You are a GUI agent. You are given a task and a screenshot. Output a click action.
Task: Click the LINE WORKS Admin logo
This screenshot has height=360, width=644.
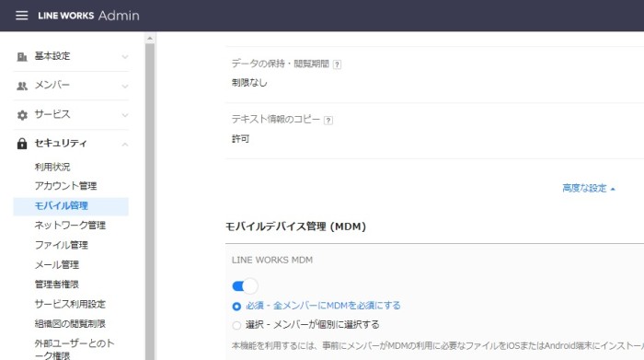coord(88,16)
